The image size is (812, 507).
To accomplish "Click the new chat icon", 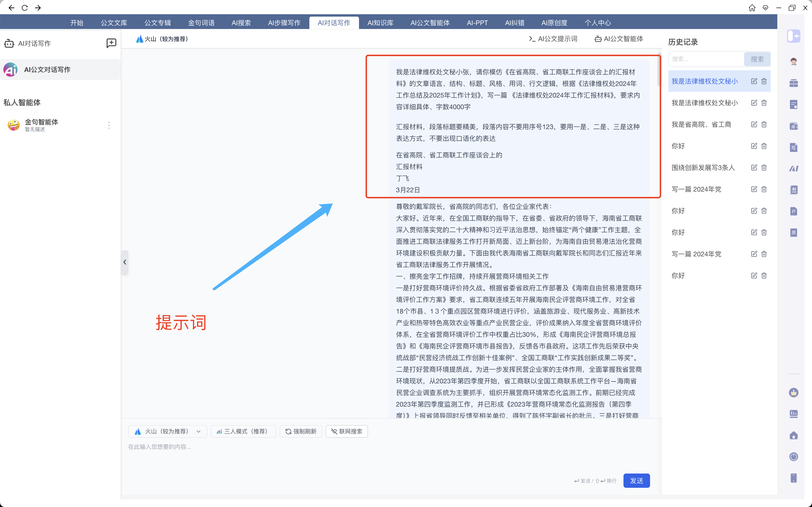I will click(x=111, y=43).
